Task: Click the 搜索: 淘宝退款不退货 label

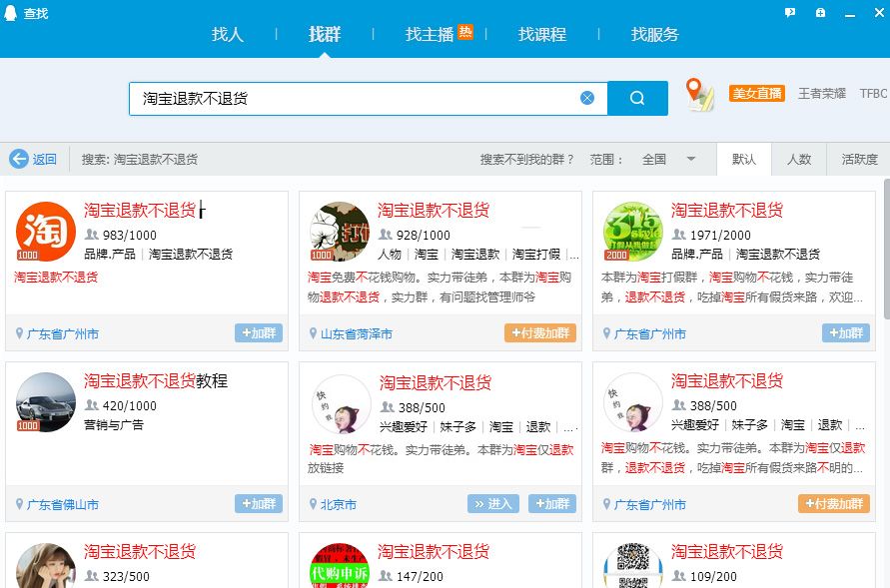Action: [x=140, y=160]
